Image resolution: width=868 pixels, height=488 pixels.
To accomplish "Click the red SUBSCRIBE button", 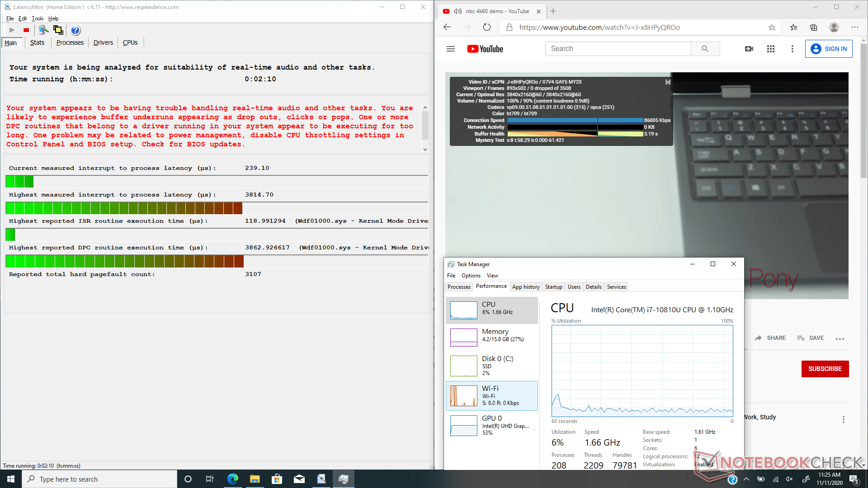I will pyautogui.click(x=825, y=369).
